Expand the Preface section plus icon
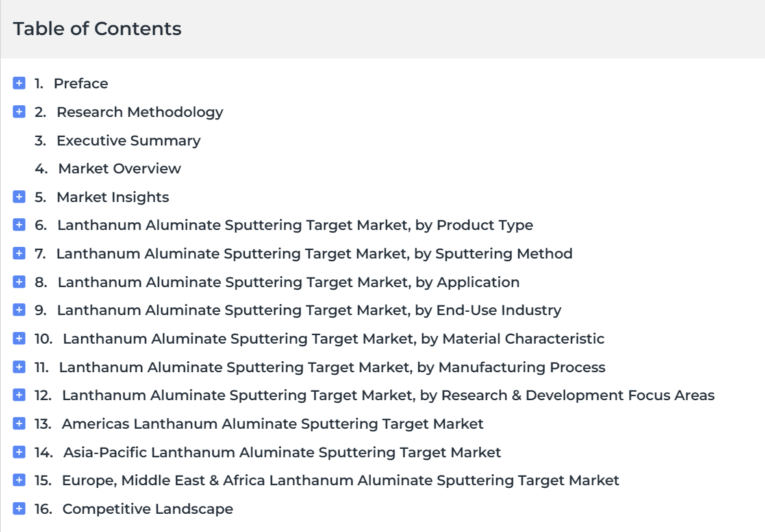 [x=19, y=83]
